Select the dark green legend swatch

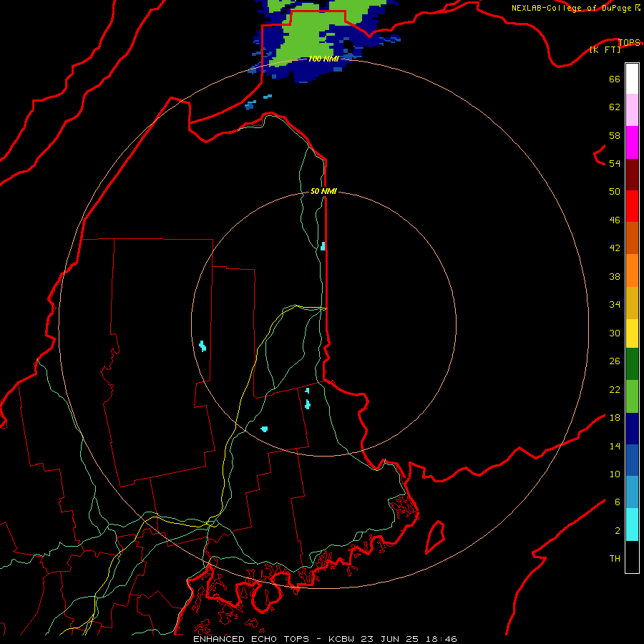[x=632, y=364]
